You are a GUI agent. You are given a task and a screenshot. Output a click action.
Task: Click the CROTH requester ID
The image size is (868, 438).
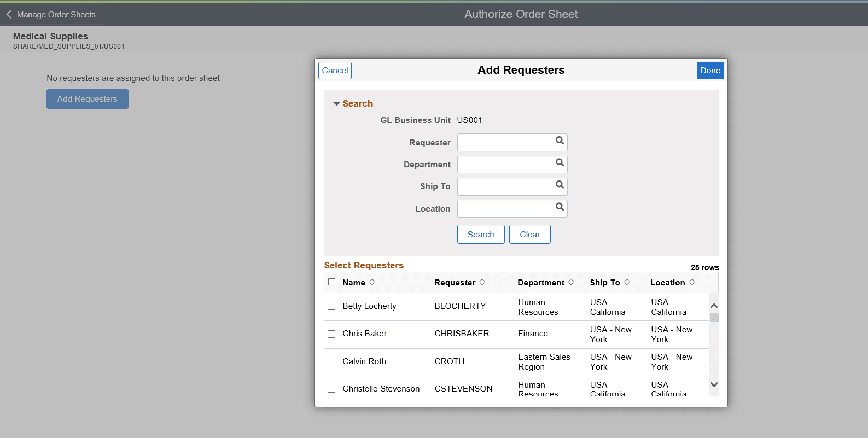[x=450, y=361]
